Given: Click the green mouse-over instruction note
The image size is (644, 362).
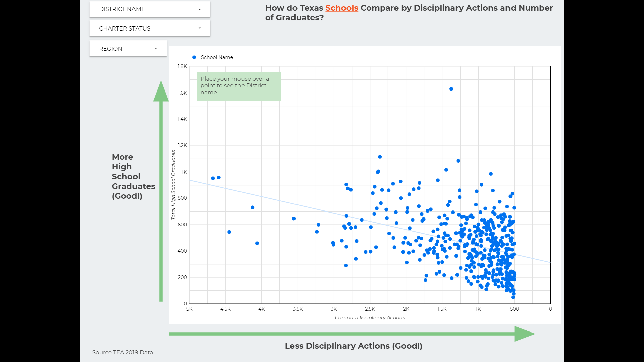Looking at the screenshot, I should pos(239,86).
